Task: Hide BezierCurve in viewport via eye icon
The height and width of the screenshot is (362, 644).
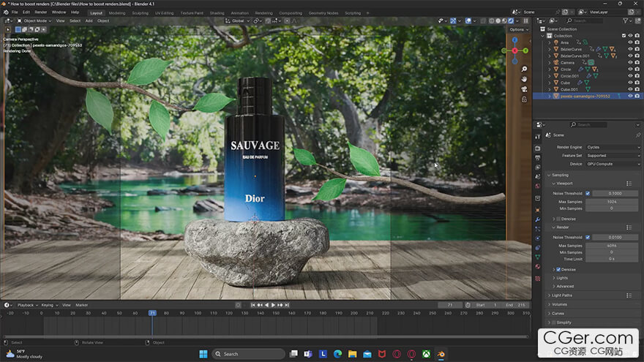Action: coord(630,49)
